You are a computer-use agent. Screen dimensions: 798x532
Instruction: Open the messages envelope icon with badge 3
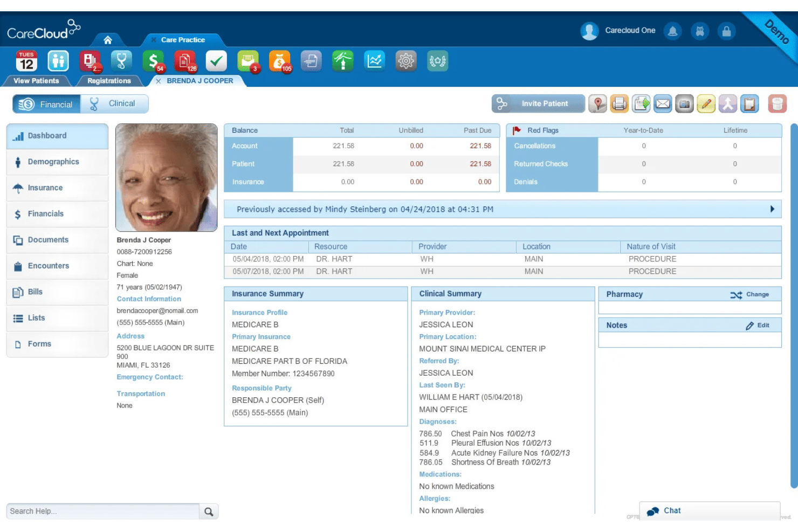pos(248,61)
